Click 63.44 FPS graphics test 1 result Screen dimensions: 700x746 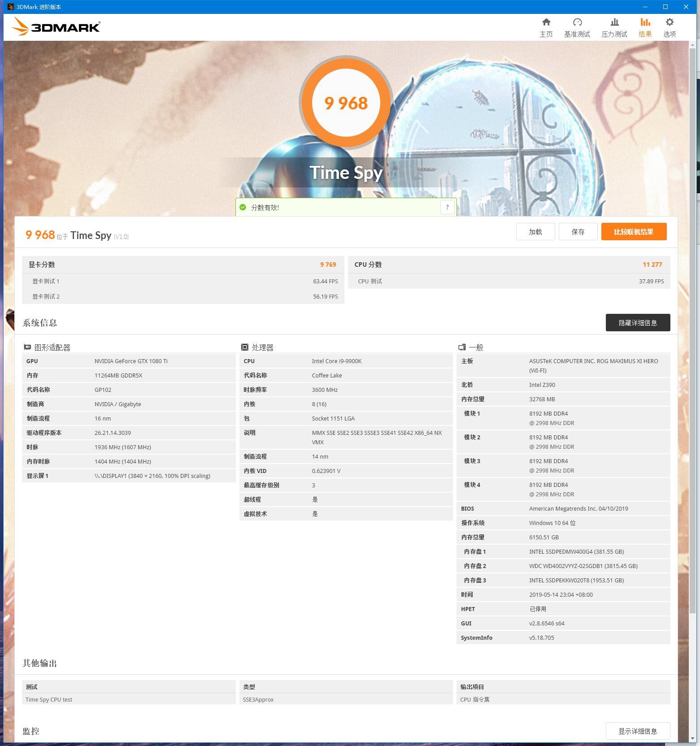[x=325, y=281]
